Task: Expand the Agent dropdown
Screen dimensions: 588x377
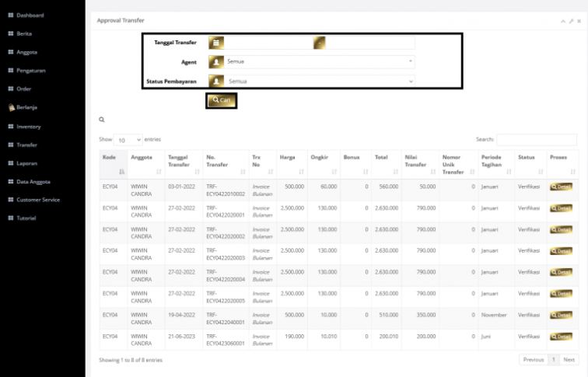Action: click(320, 61)
